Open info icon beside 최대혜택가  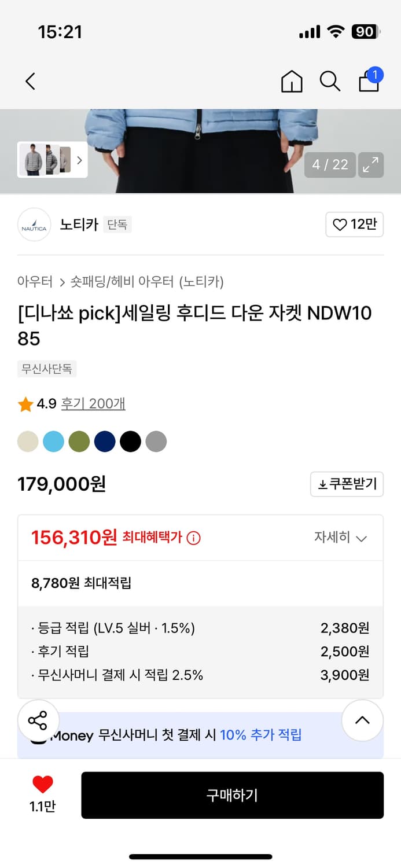tap(194, 538)
